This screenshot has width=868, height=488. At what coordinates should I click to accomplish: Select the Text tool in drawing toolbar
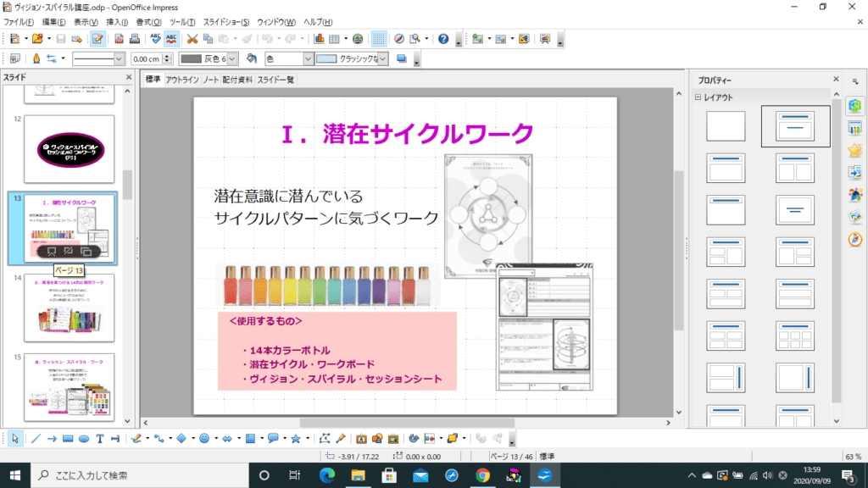99,438
